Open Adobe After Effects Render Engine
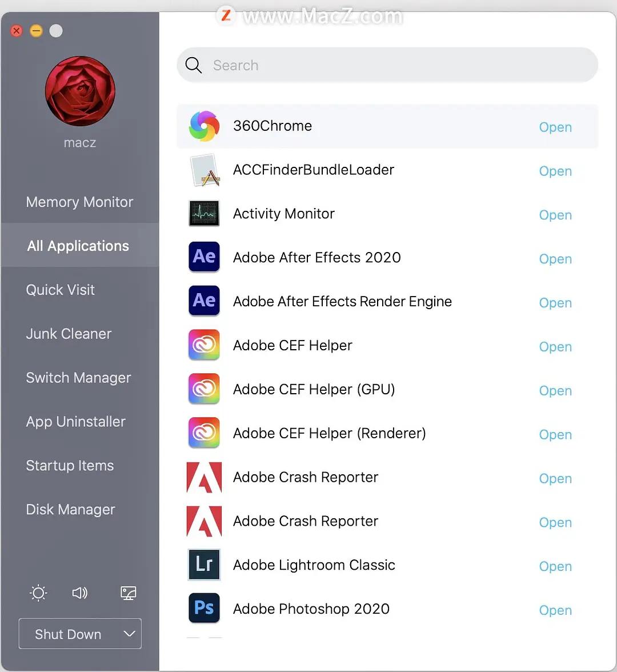 click(555, 303)
